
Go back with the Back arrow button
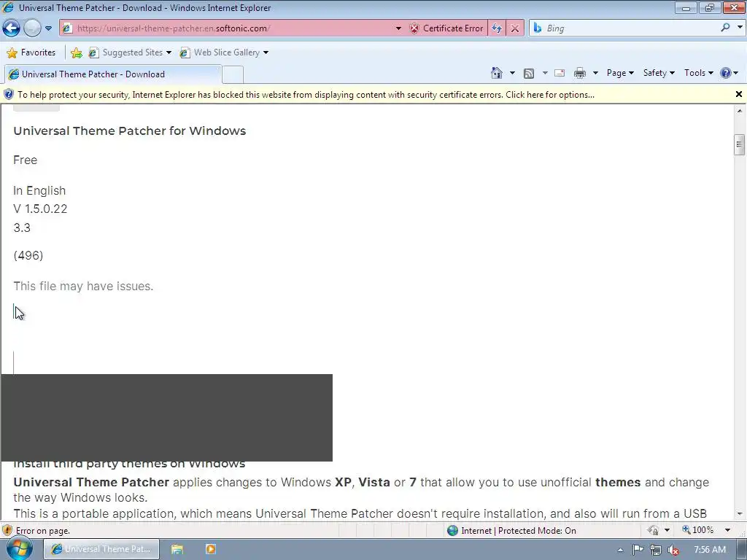point(12,28)
